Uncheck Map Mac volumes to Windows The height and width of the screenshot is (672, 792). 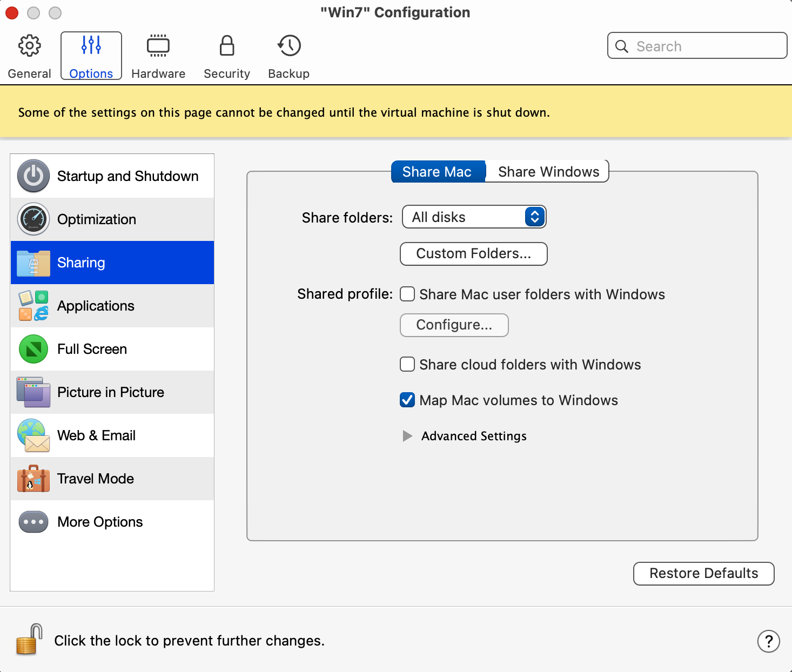(x=407, y=400)
